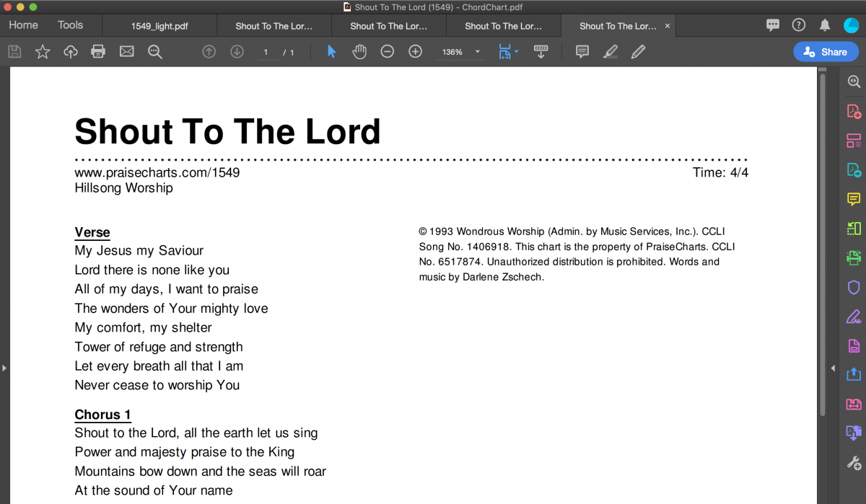866x504 pixels.
Task: Bookmark file with the star icon
Action: coord(43,52)
